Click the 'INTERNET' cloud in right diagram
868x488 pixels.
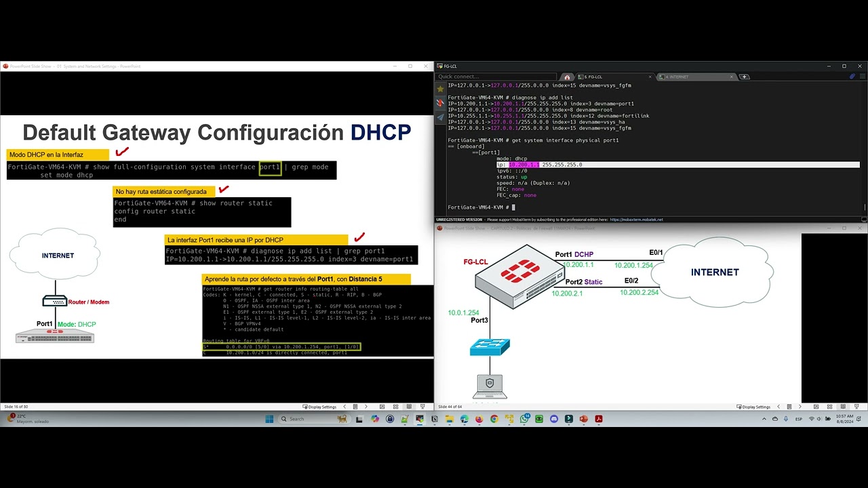click(x=715, y=272)
